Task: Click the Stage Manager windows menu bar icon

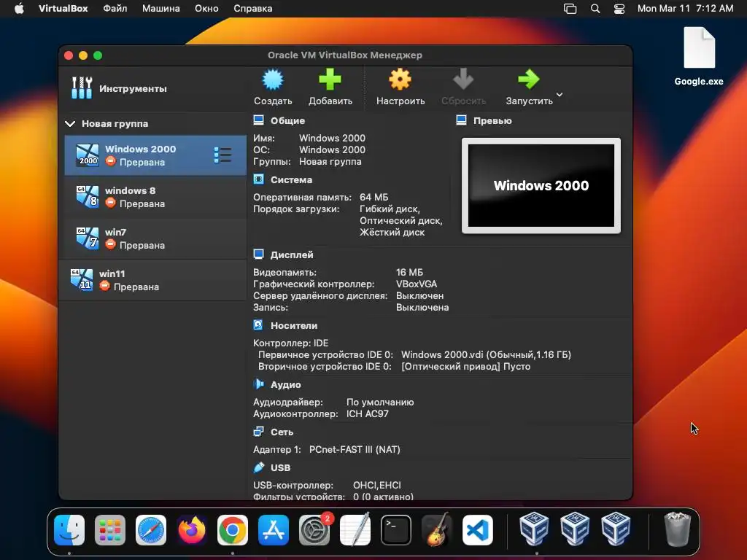Action: click(x=570, y=9)
